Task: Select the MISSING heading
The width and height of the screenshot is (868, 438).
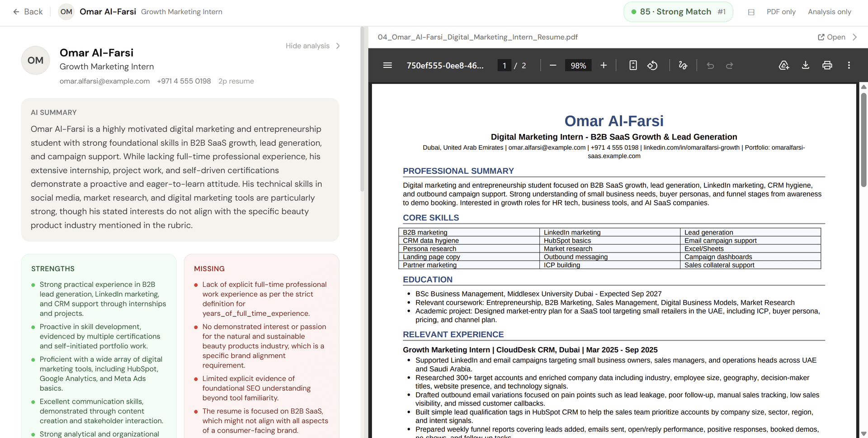Action: coord(209,269)
